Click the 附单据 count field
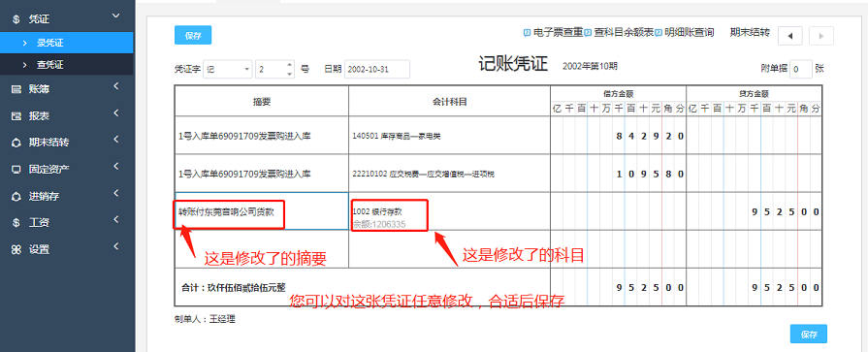The height and width of the screenshot is (352, 868). coord(800,69)
